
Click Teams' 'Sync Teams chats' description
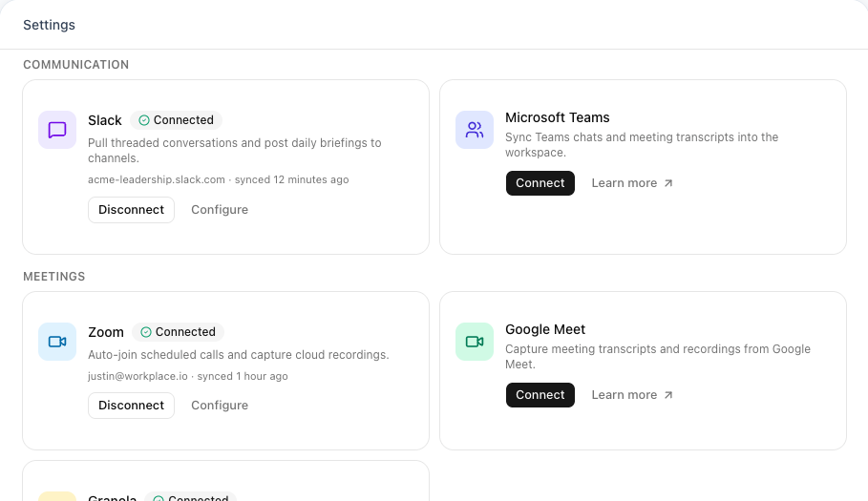[642, 145]
